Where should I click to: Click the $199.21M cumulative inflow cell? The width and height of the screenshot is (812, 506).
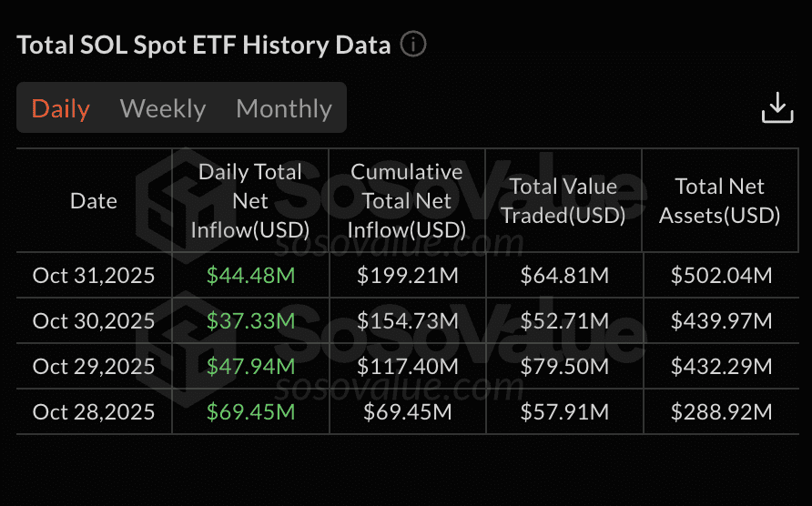(407, 276)
